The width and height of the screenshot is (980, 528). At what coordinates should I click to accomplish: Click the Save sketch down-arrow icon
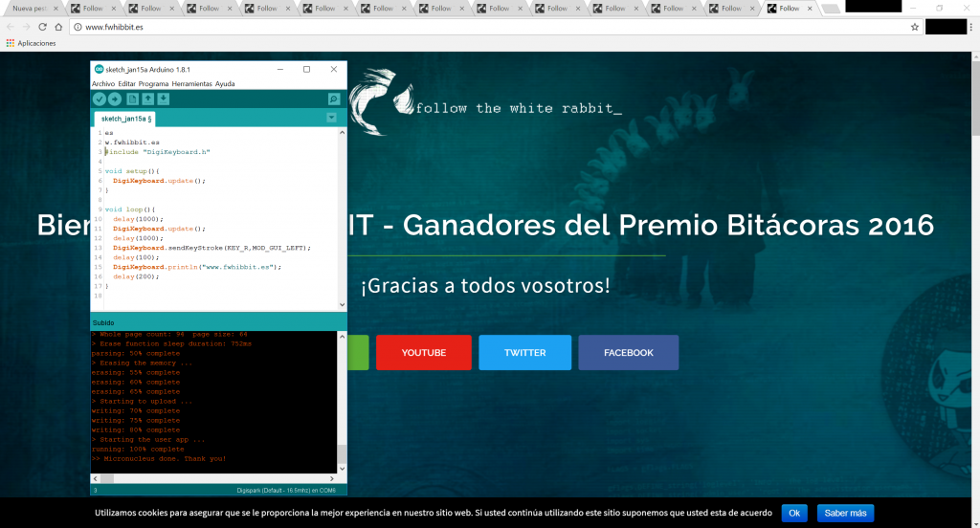(x=164, y=99)
